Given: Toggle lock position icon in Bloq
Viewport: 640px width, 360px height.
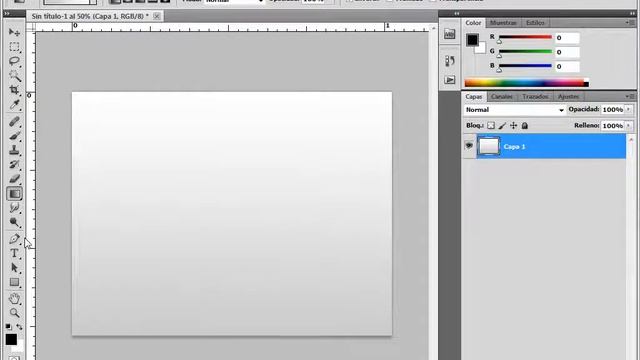Looking at the screenshot, I should [513, 126].
